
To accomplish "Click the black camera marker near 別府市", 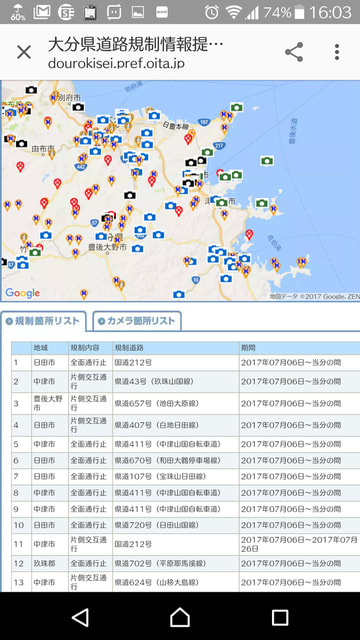I will (x=78, y=107).
